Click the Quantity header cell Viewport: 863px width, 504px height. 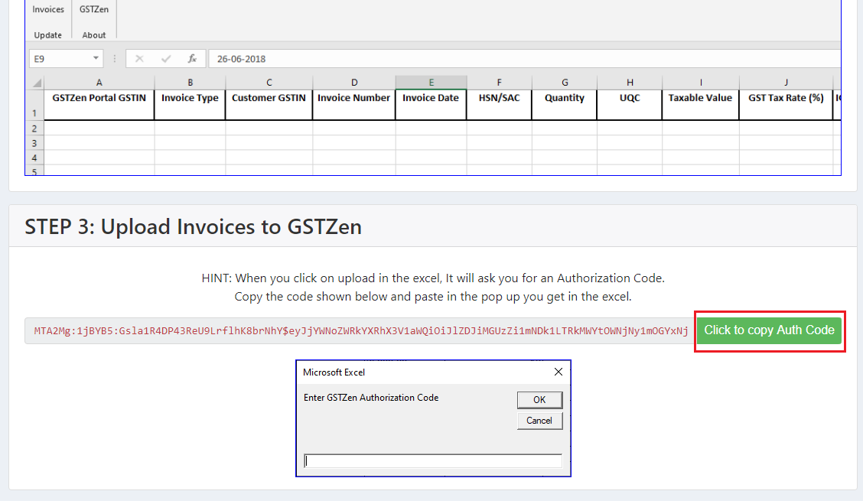pos(565,105)
